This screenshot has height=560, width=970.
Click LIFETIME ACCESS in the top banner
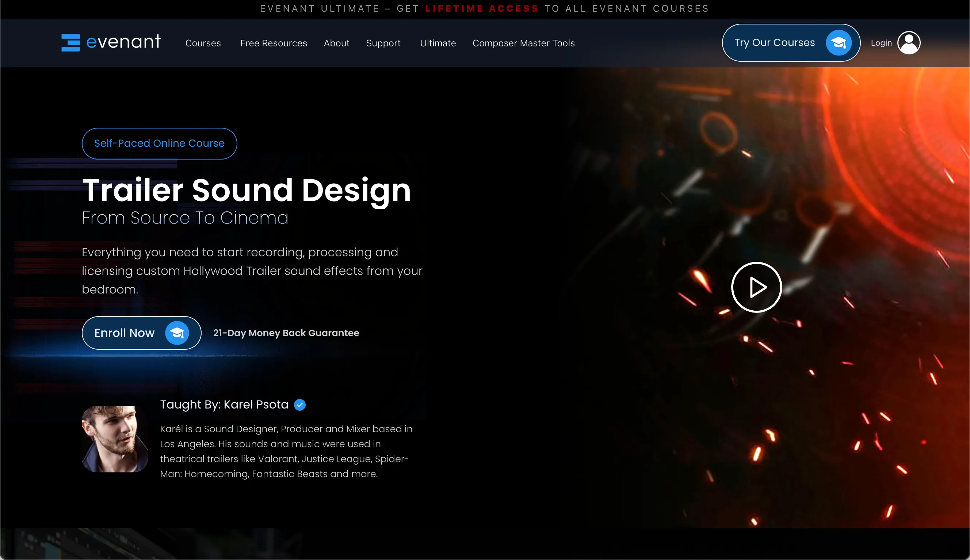click(x=481, y=8)
